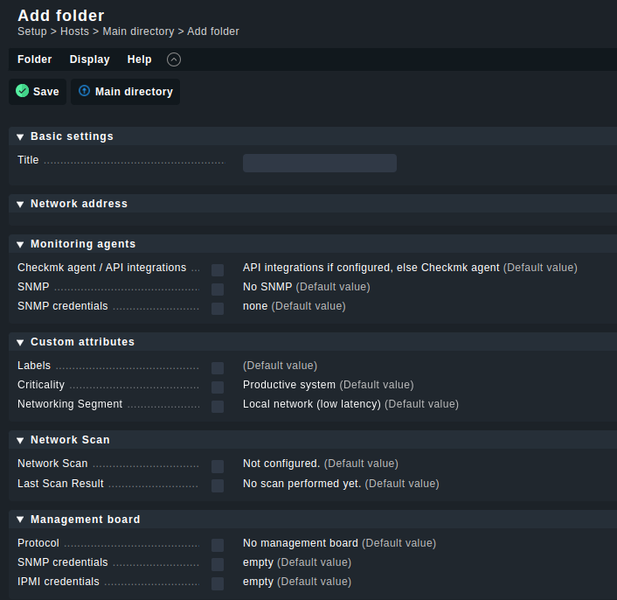Tick the IPMI credentials checkbox
The image size is (617, 600).
[x=217, y=584]
